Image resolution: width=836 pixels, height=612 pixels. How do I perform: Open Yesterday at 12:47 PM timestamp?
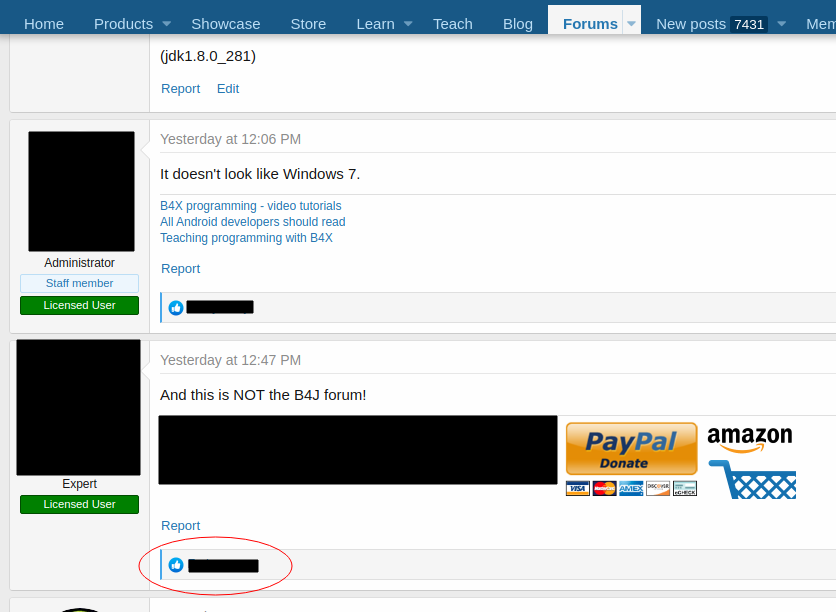[230, 360]
